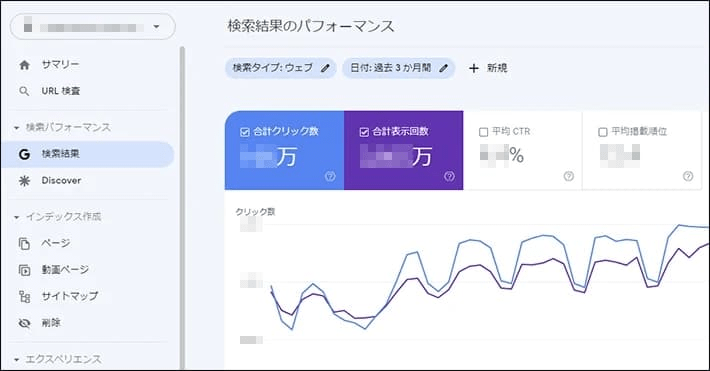Click the サイトマップ tree icon

24,297
